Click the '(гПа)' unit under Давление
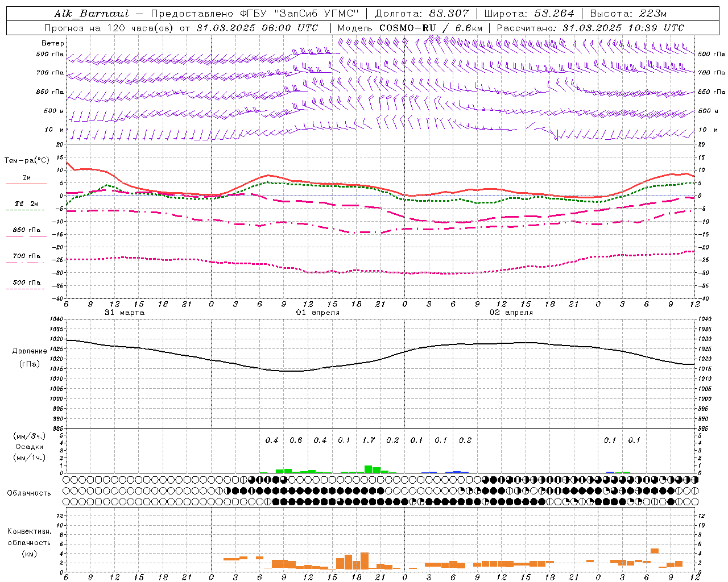 (x=30, y=364)
